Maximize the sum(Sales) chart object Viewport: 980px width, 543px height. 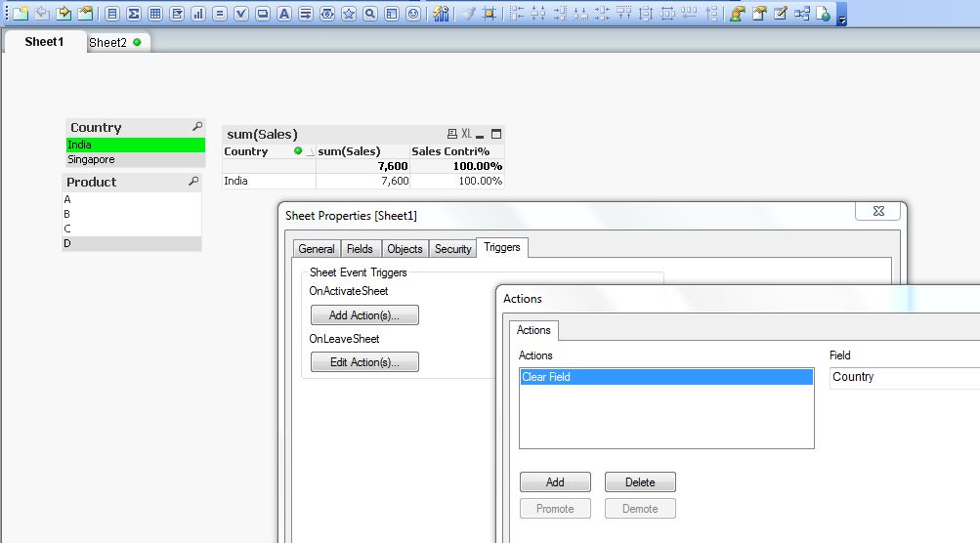(x=496, y=134)
